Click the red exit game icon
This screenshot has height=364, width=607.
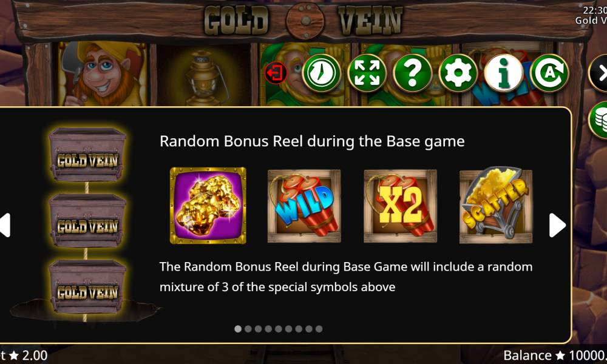(276, 73)
